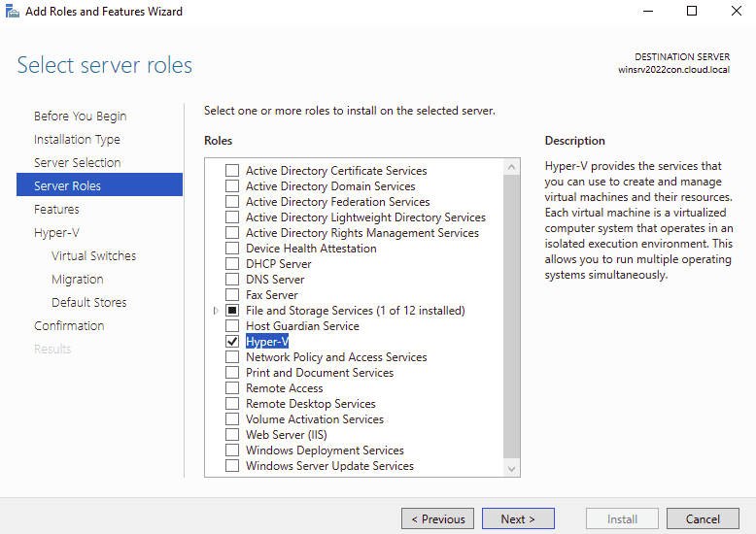
Task: Cancel the wizard
Action: pyautogui.click(x=703, y=518)
